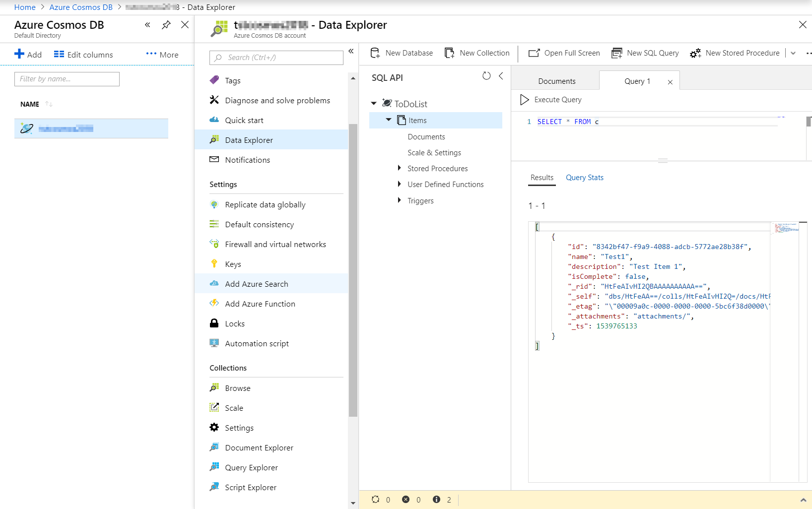The image size is (812, 509).
Task: Collapse the resource menu sidebar
Action: (351, 51)
